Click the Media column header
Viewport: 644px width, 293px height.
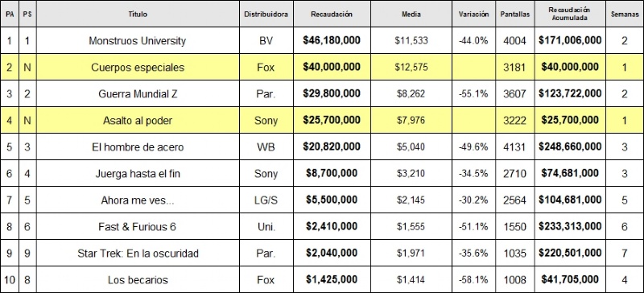pyautogui.click(x=411, y=14)
